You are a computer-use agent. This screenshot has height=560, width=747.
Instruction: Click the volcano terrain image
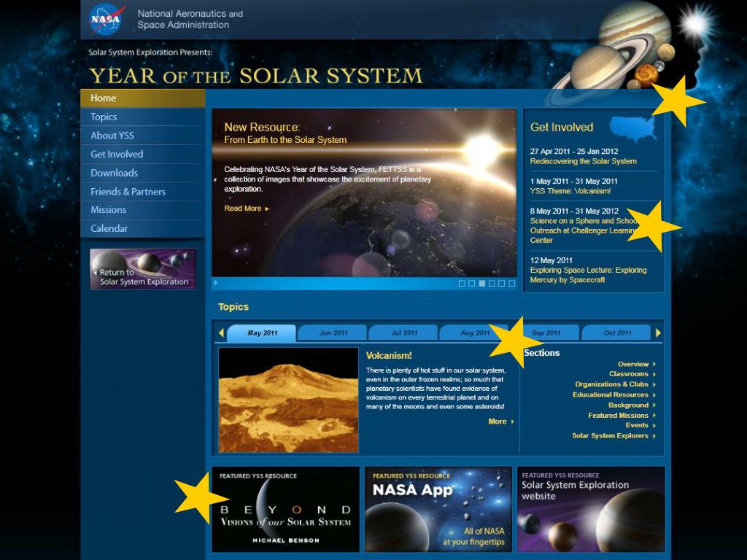(288, 400)
